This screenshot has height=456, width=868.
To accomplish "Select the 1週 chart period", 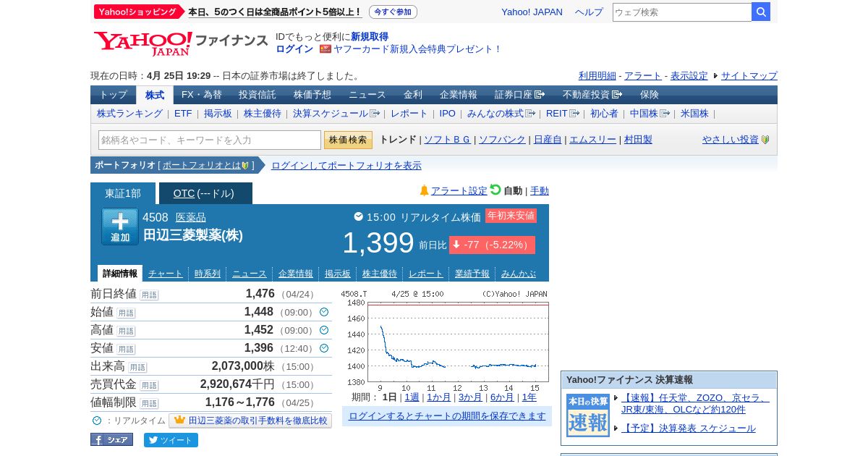I will (x=412, y=397).
